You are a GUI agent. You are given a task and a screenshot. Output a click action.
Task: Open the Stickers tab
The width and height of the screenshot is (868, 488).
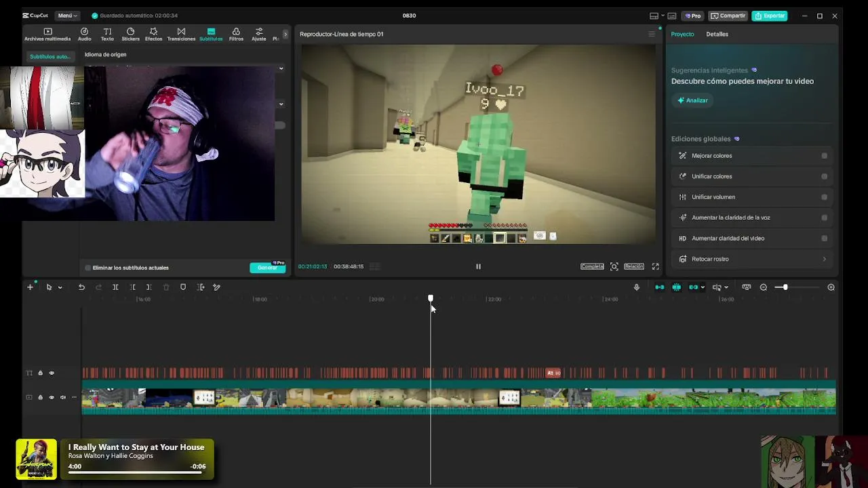130,35
